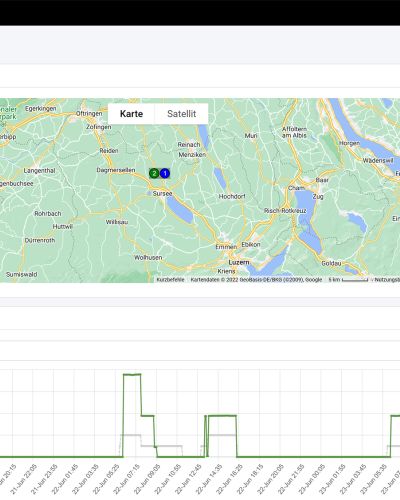Click Luzern label on map
400x500 pixels.
(x=239, y=262)
